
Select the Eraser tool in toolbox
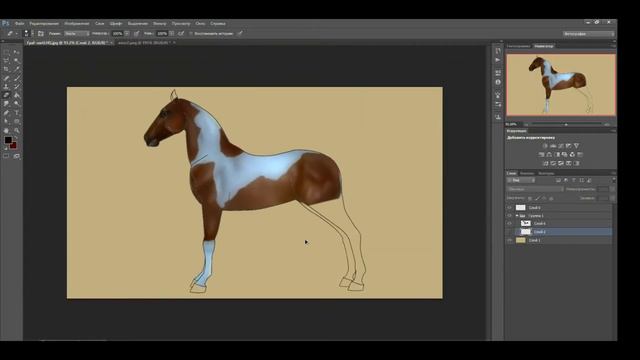(6, 95)
